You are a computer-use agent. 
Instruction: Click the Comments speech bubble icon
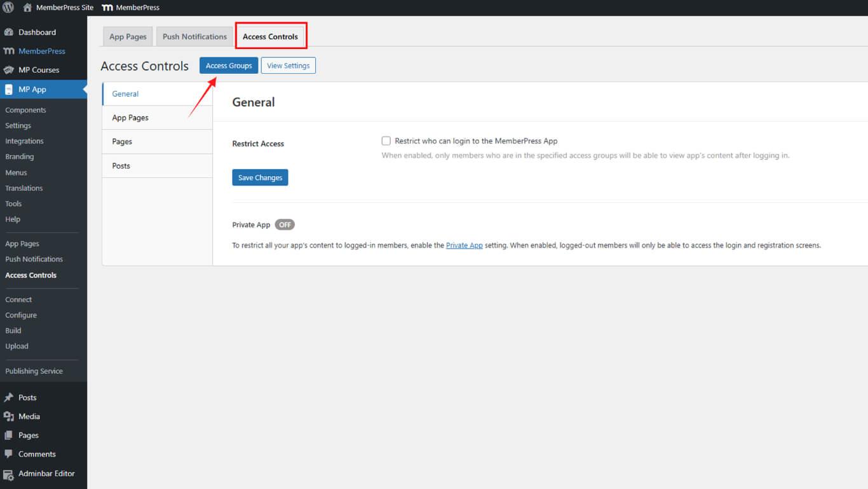(9, 454)
